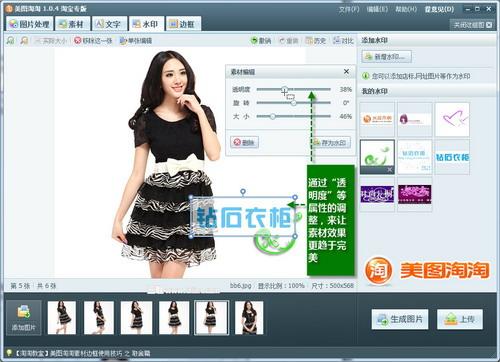Click the 美图淘淘 app icon in the title bar
Viewport: 500px width, 362px height.
point(9,9)
